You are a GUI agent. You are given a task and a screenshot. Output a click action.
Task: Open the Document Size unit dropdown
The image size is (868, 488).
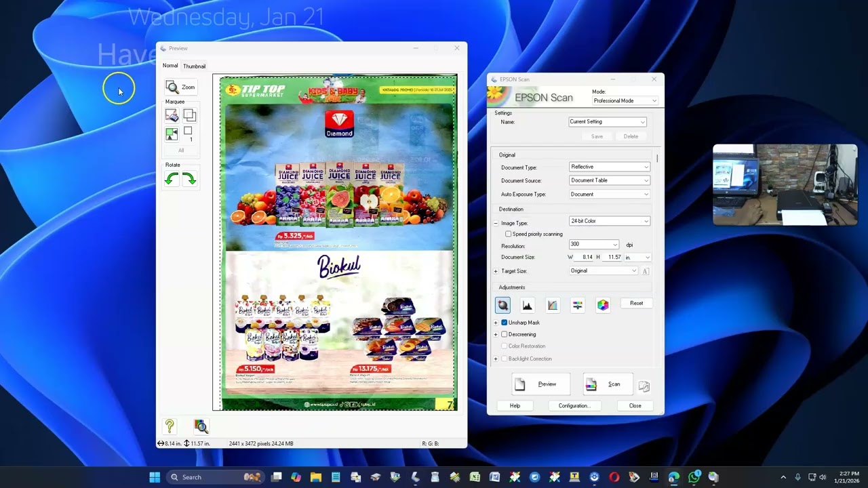tap(638, 258)
